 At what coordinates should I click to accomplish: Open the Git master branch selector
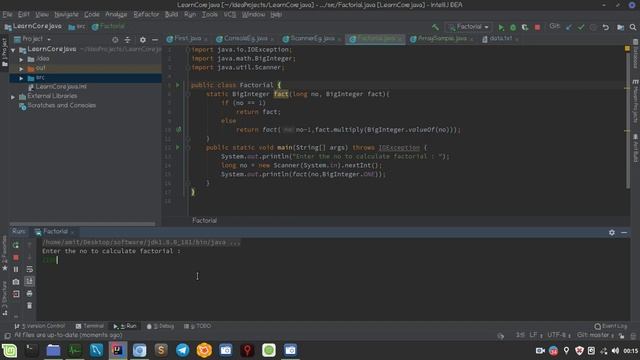click(595, 335)
